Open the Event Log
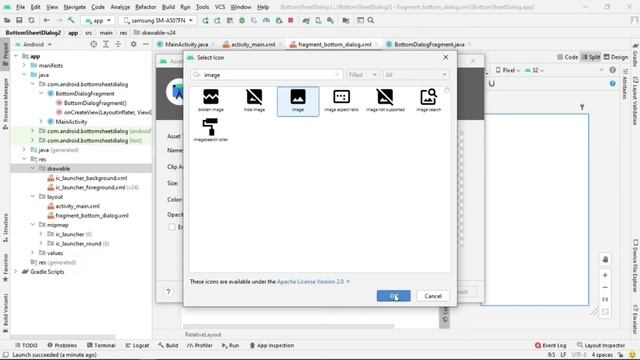 [x=550, y=345]
